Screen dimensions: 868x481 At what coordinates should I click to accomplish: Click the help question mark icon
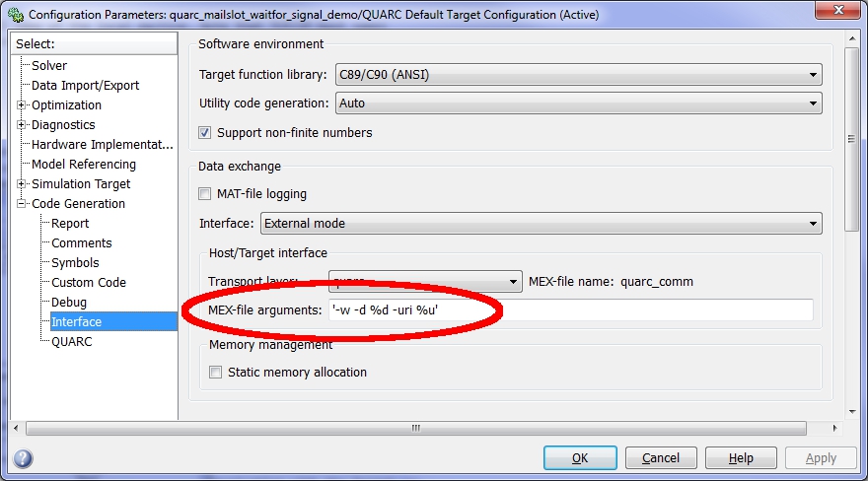(x=23, y=458)
